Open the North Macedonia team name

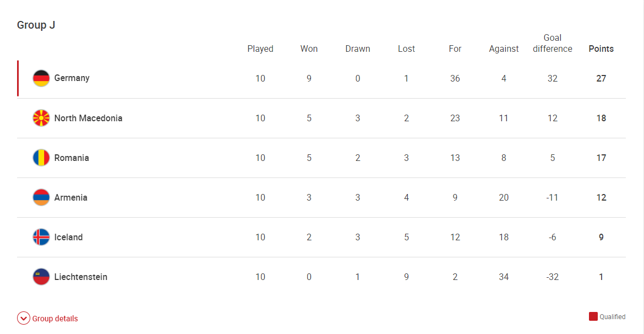[88, 118]
